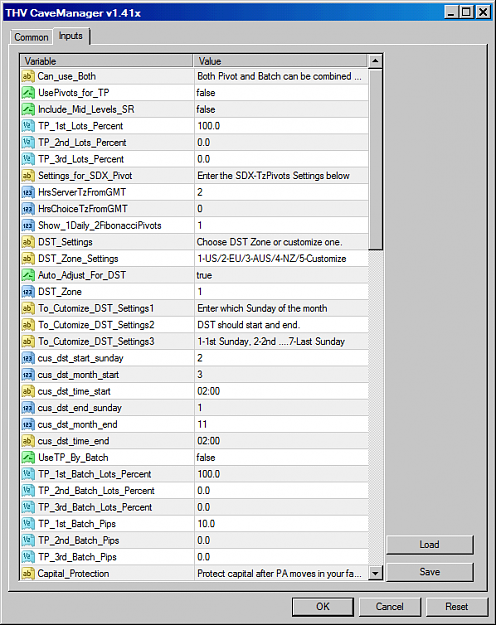Screen dimensions: 496x625
Task: Click the boolean icon beside UseTP_By_Batch
Action: (x=28, y=458)
